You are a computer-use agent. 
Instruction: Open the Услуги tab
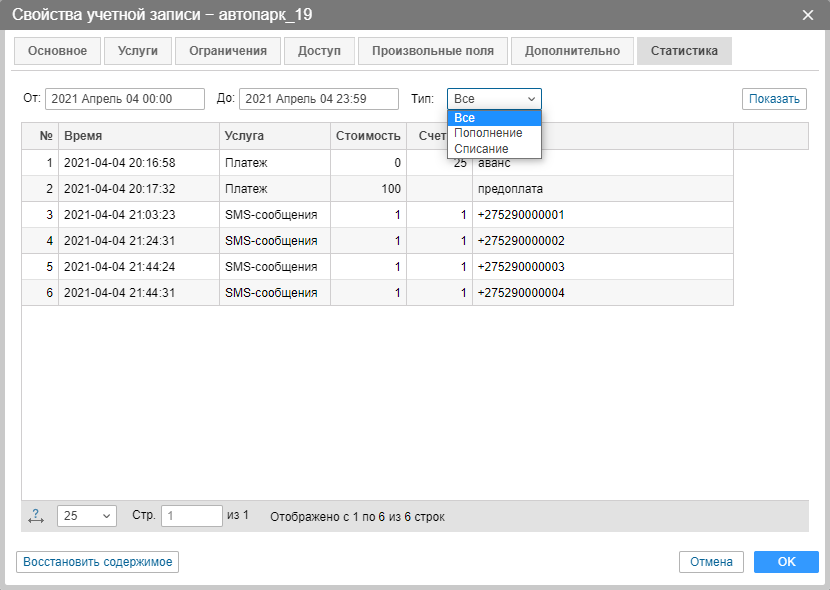pos(138,51)
